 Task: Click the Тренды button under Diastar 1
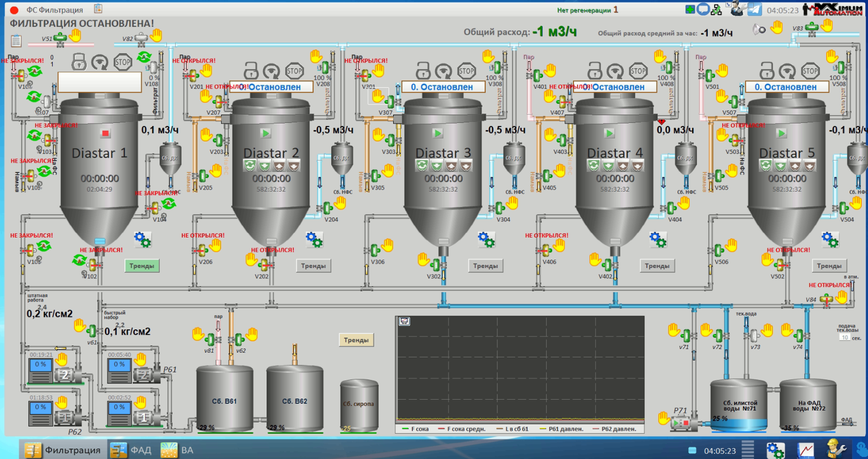point(142,266)
